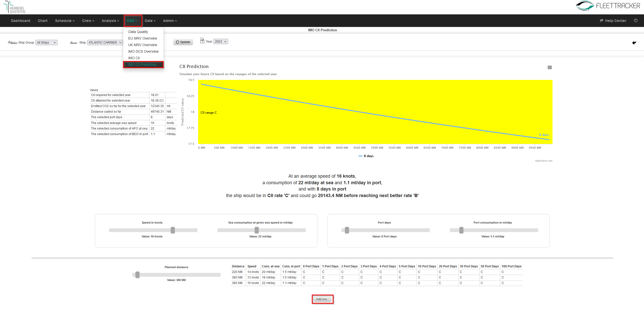Open Highcharts.com credit link

tap(543, 161)
